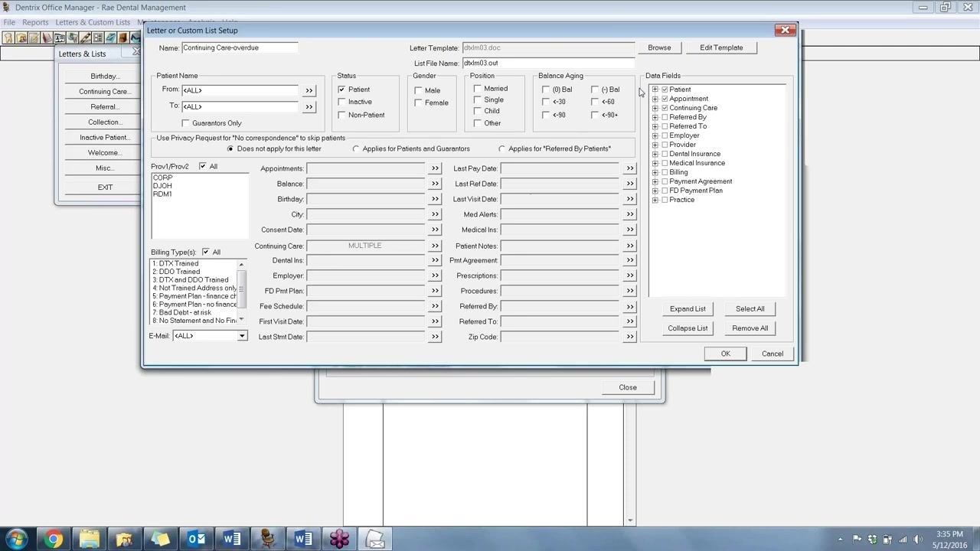Tick the Male gender checkbox
Screen dimensions: 980x551
(x=418, y=90)
